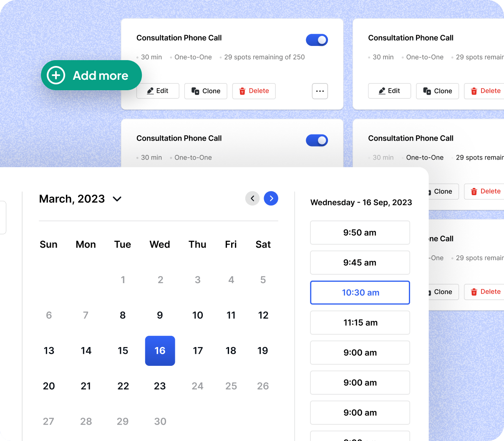Choose date 10 in the Thu column
504x441 pixels.
click(198, 315)
